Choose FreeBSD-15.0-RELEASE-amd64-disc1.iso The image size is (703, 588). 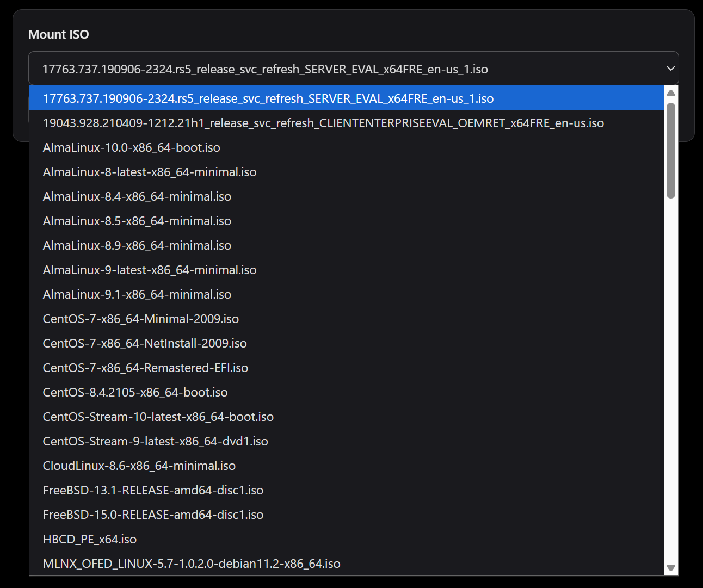(347, 515)
